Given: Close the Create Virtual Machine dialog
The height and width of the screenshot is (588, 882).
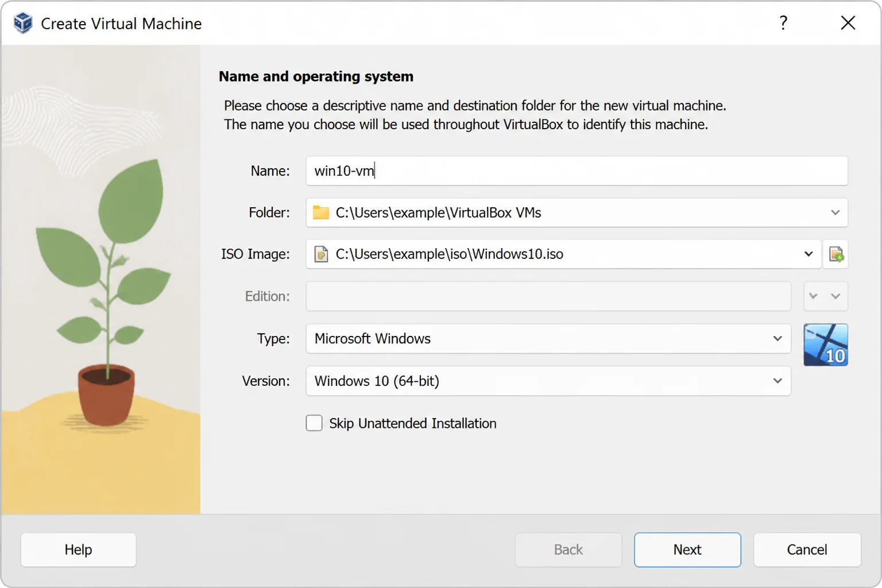Looking at the screenshot, I should click(x=848, y=23).
